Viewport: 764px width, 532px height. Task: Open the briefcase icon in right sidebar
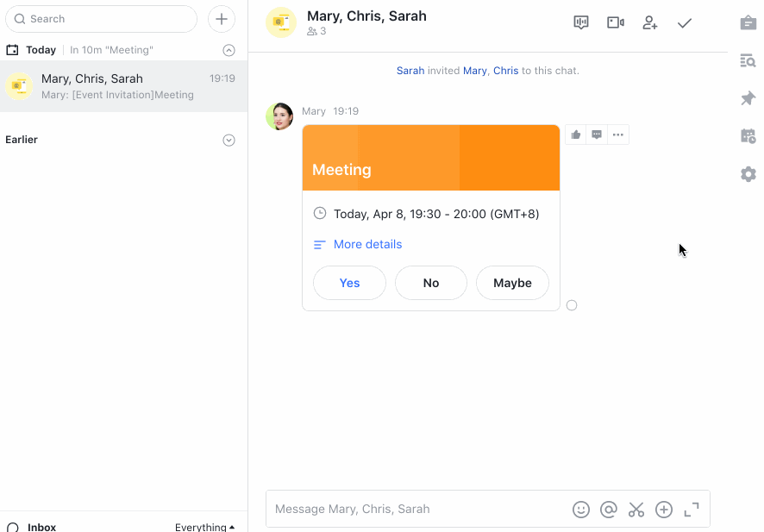[x=748, y=22]
